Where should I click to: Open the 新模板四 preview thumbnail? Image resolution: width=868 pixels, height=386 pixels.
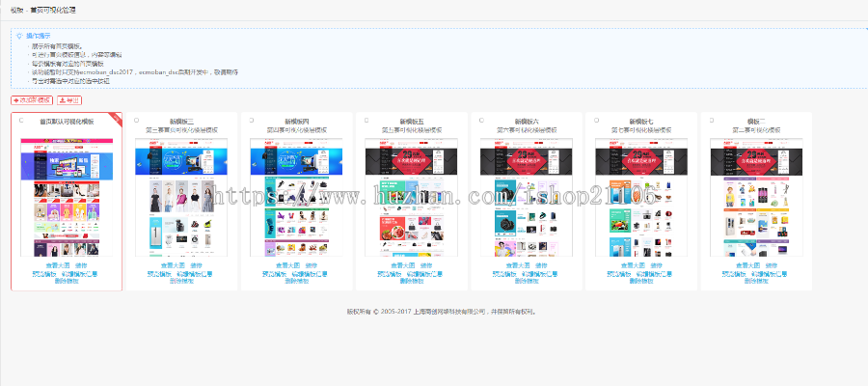(x=296, y=198)
